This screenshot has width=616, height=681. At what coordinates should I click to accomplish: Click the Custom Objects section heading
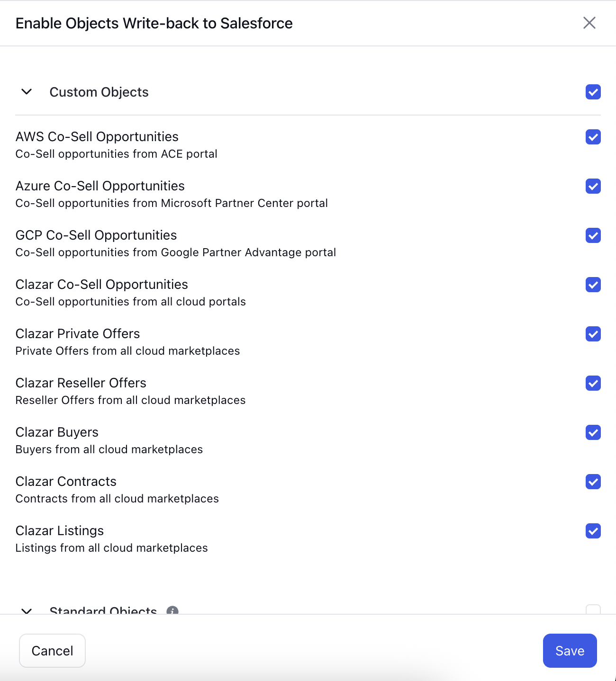click(x=99, y=92)
